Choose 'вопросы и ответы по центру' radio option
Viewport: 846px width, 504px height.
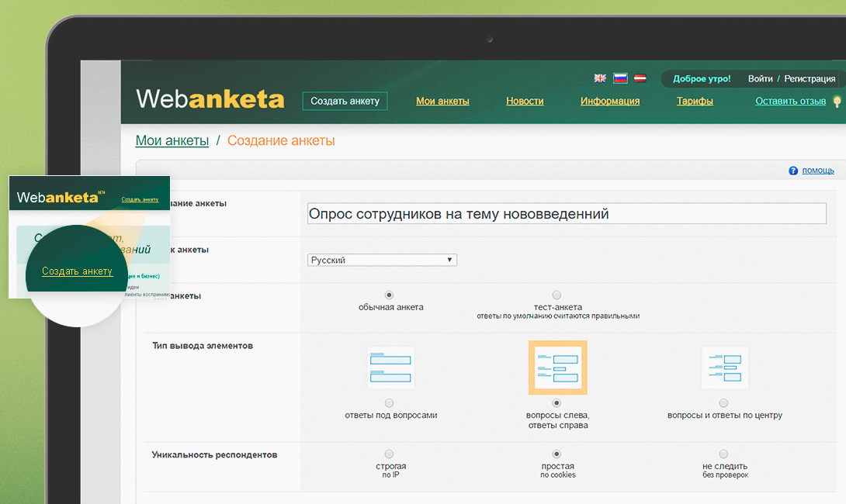[x=723, y=402]
